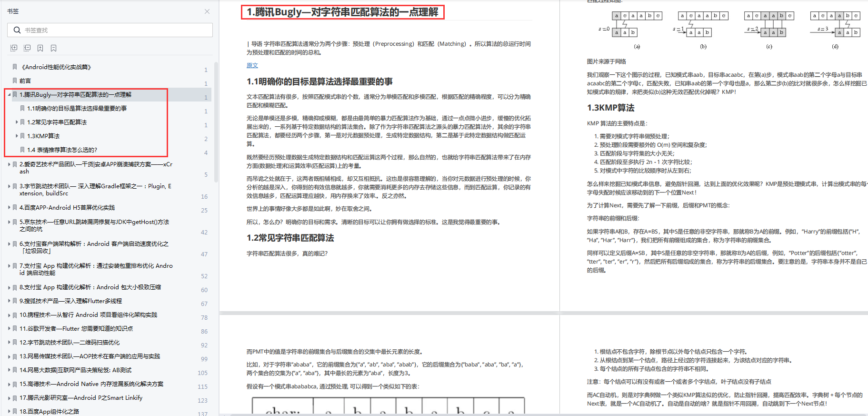Open bookmark 8.支付宝 App 包大小极致压缩

point(90,287)
